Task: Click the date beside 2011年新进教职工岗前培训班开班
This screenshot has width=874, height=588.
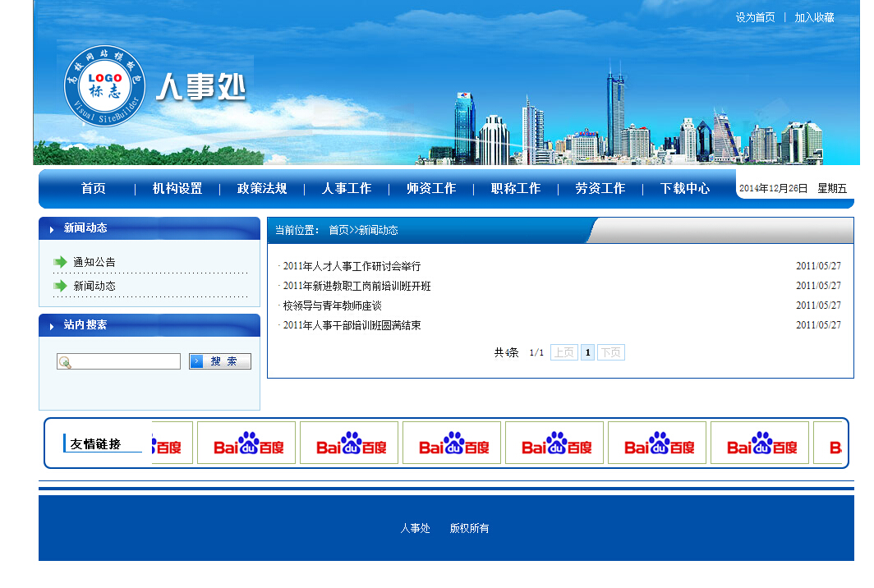Action: pyautogui.click(x=818, y=285)
